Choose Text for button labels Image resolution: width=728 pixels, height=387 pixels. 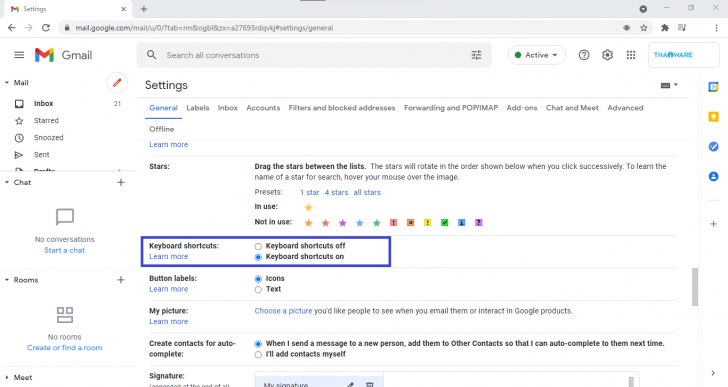pos(258,289)
